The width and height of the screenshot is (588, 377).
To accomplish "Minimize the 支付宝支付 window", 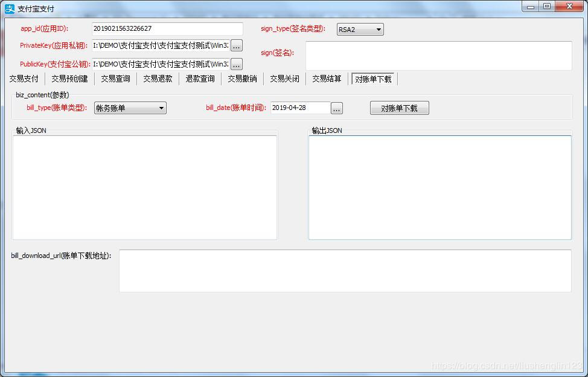I will click(x=531, y=7).
